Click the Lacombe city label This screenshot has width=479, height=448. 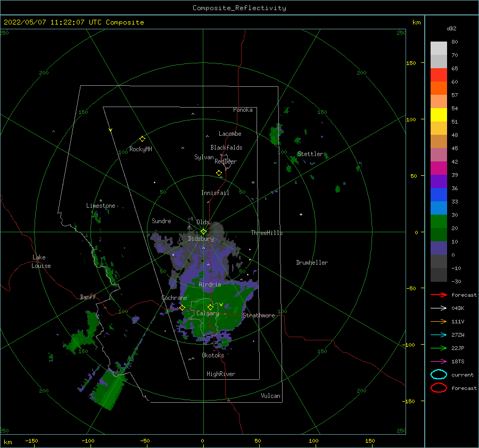pos(230,134)
